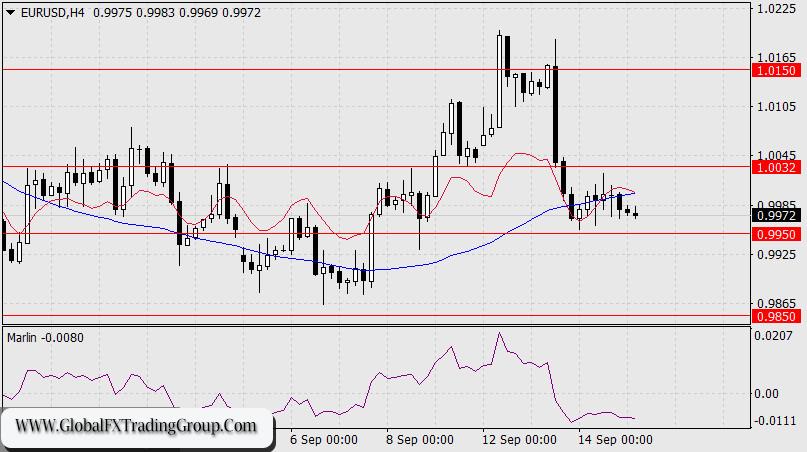This screenshot has width=807, height=452.
Task: Select the Marlin -0.0080 indicator label
Action: (x=45, y=338)
